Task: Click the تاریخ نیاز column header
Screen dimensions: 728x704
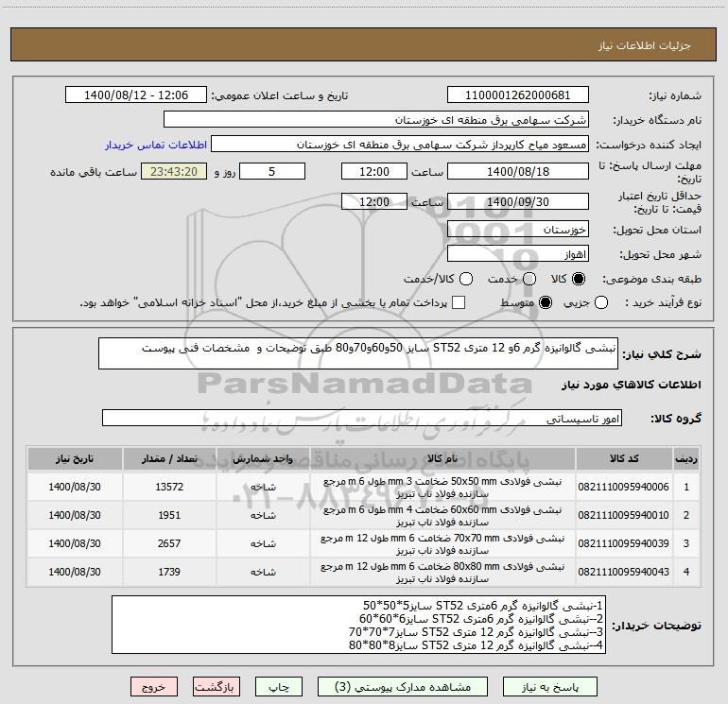Action: coord(75,458)
